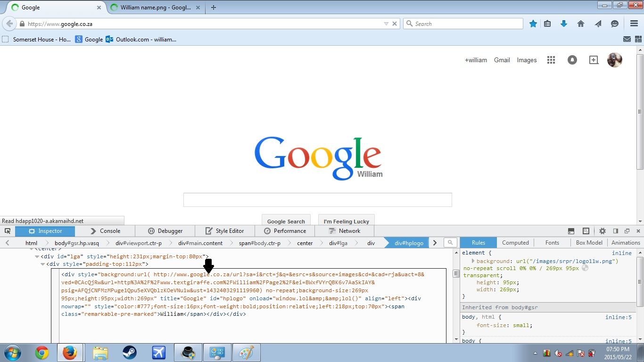Open the Performance tab

(285, 231)
